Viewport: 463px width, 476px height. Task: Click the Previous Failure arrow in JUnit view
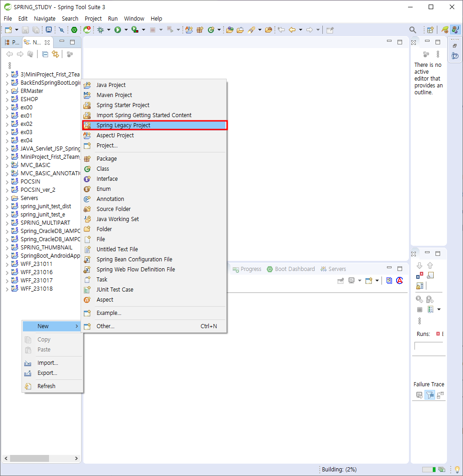tap(430, 265)
